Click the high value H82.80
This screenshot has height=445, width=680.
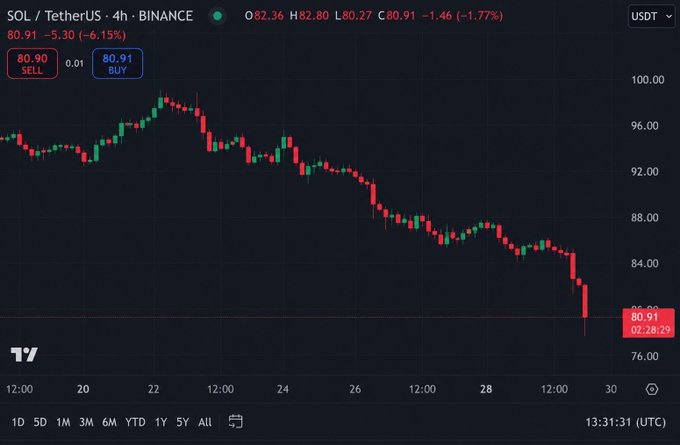coord(309,16)
